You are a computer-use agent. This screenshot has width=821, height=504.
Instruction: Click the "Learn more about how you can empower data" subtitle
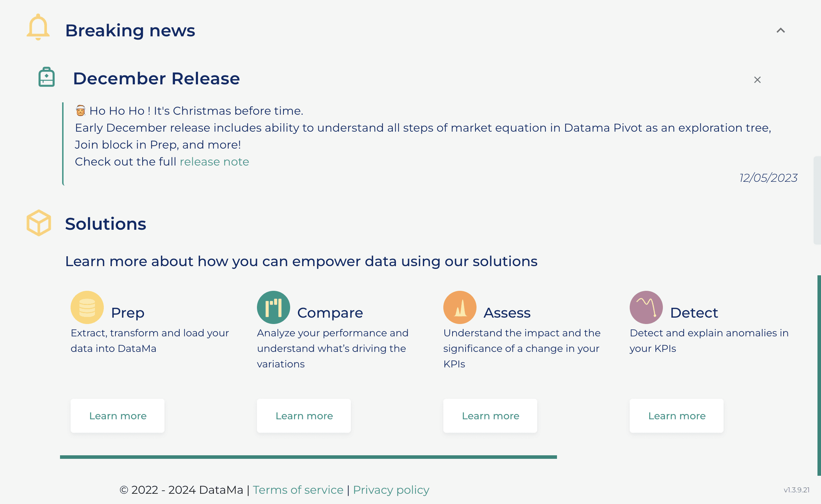pos(301,261)
